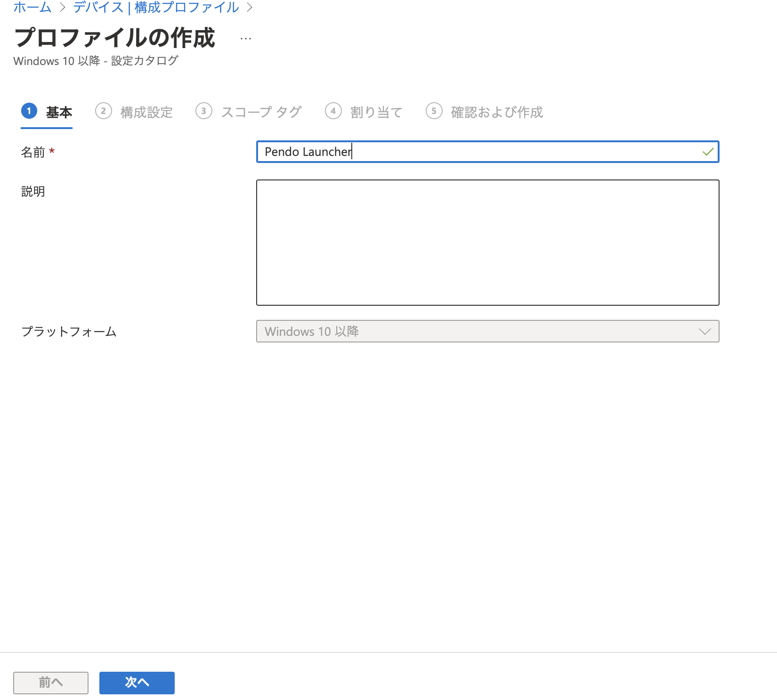Click the step 3 numbered circle
Viewport: 777px width, 700px height.
pyautogui.click(x=204, y=112)
